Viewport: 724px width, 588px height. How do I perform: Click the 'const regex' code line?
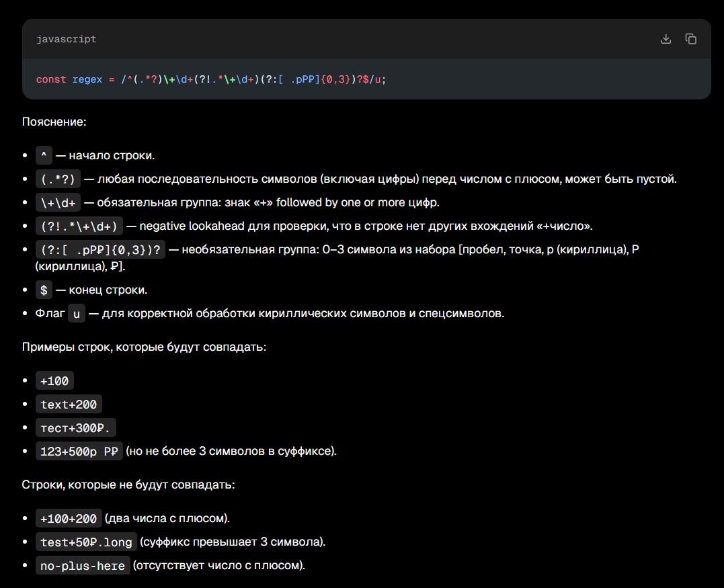pyautogui.click(x=211, y=79)
